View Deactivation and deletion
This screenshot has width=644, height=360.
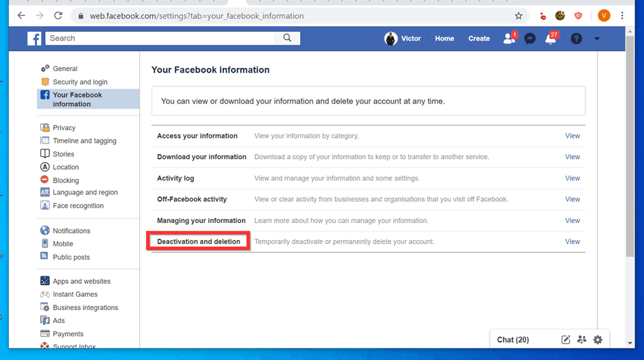click(x=572, y=241)
